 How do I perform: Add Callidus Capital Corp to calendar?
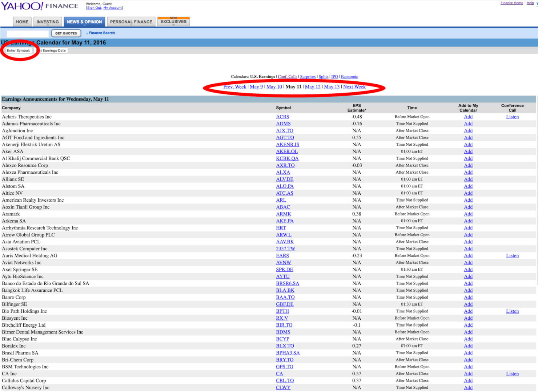[x=468, y=381]
